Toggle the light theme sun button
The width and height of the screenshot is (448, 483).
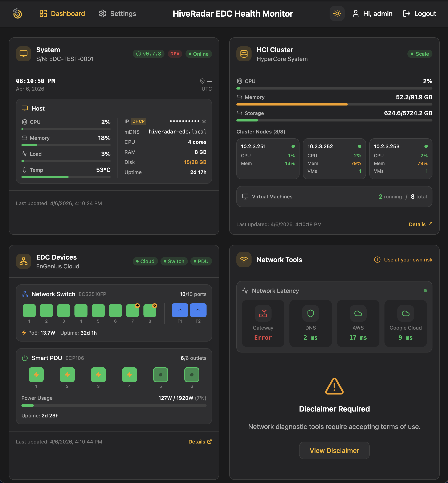click(x=337, y=14)
